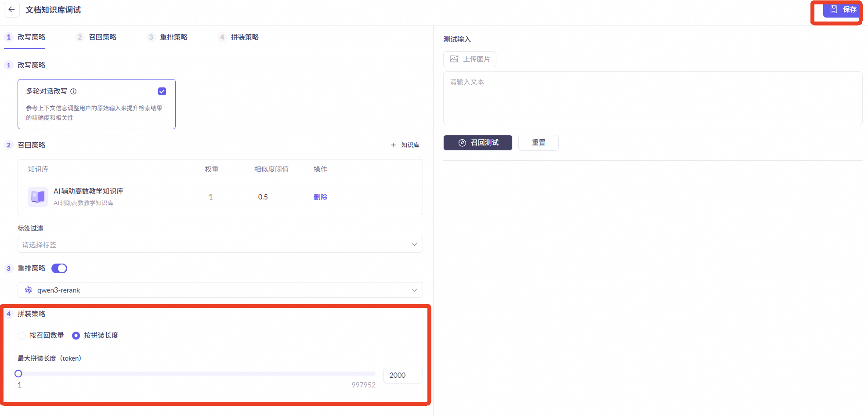Viewport: 868px width, 416px height.
Task: Click the 请输入文本 test input box
Action: 653,98
